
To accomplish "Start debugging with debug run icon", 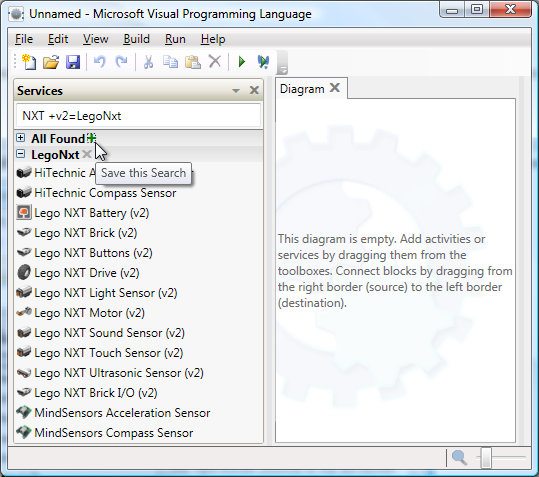I will pyautogui.click(x=263, y=62).
